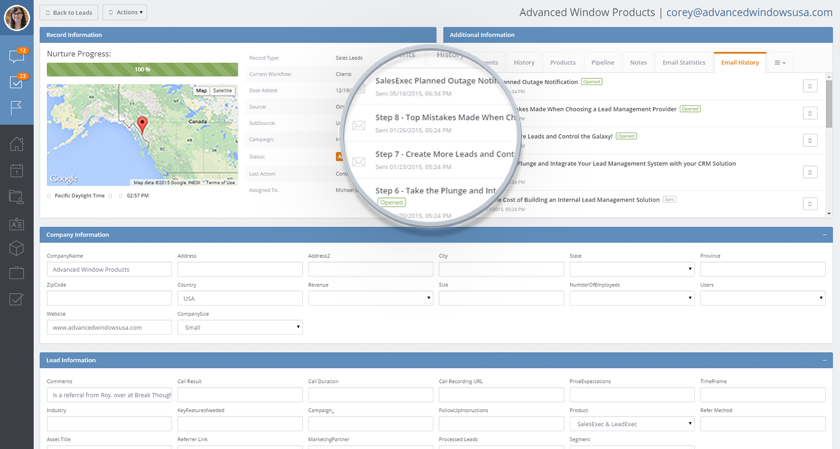Viewport: 840px width, 449px height.
Task: Open the calendar icon in sidebar
Action: coord(17,170)
